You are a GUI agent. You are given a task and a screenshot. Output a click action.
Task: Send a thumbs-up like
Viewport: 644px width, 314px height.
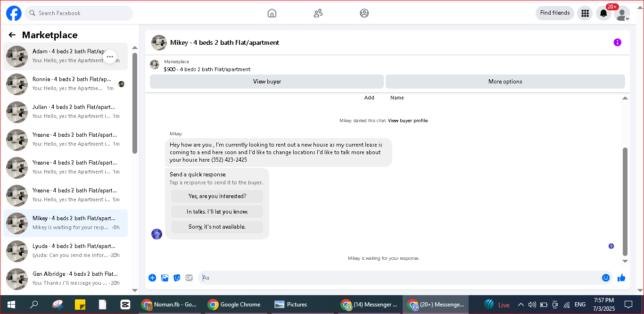(x=621, y=278)
